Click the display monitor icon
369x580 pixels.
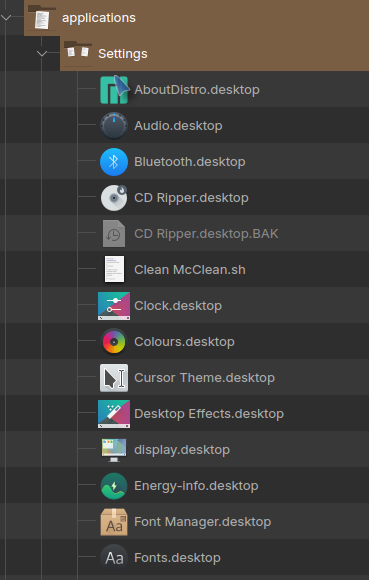click(x=114, y=450)
